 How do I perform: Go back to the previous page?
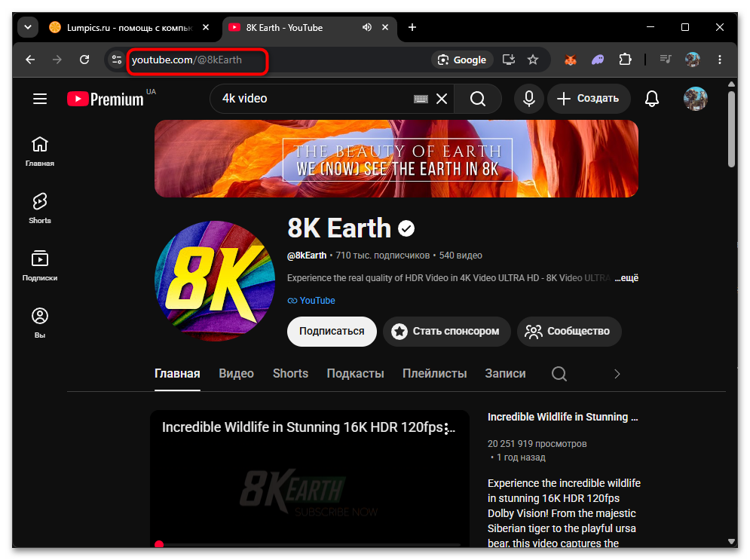point(30,60)
